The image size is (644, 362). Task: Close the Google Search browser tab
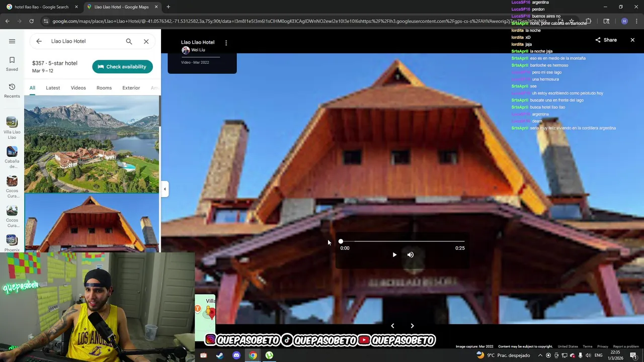[76, 7]
